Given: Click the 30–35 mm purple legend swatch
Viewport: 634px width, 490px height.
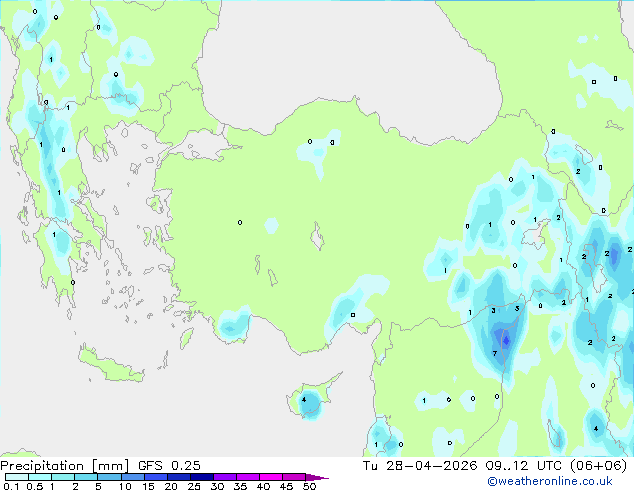Looking at the screenshot, I should [x=225, y=477].
